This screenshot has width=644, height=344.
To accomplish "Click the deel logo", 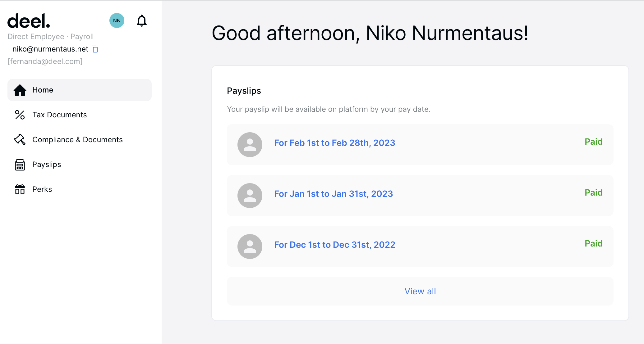I will pyautogui.click(x=29, y=21).
